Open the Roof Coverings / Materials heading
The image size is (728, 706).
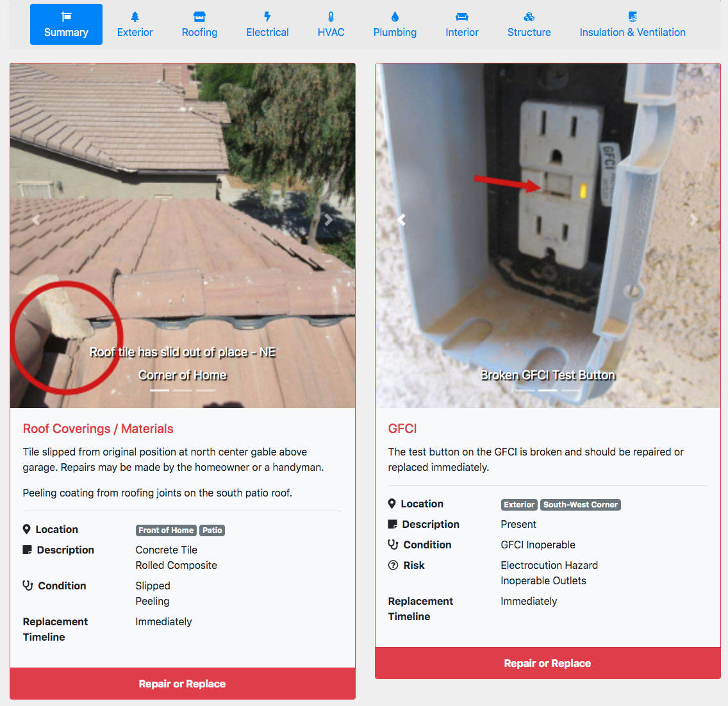[98, 429]
